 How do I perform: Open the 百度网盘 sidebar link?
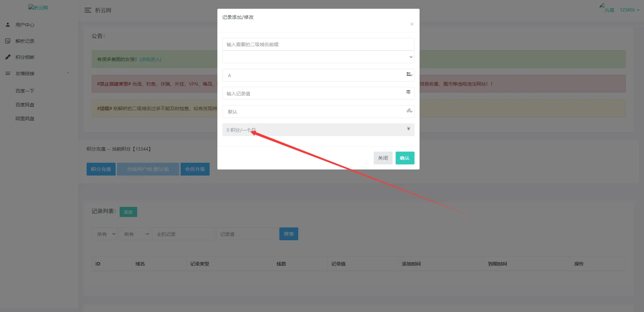click(25, 105)
